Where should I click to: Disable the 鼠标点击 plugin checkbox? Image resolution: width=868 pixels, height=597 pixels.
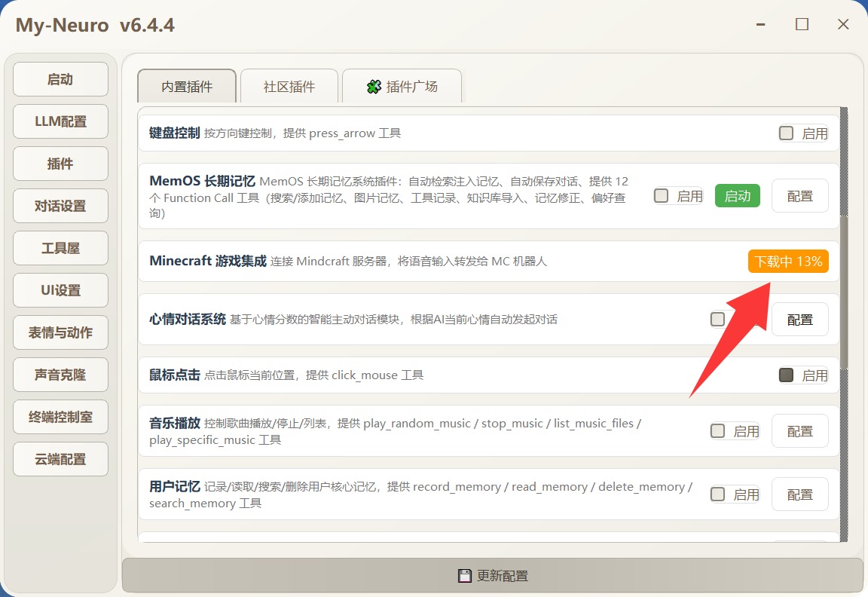787,375
